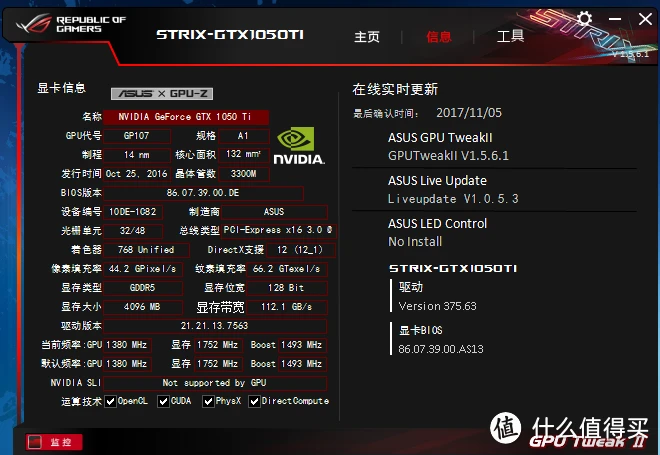Click the Republic of Gamers logo
This screenshot has height=455, width=660.
pyautogui.click(x=70, y=24)
